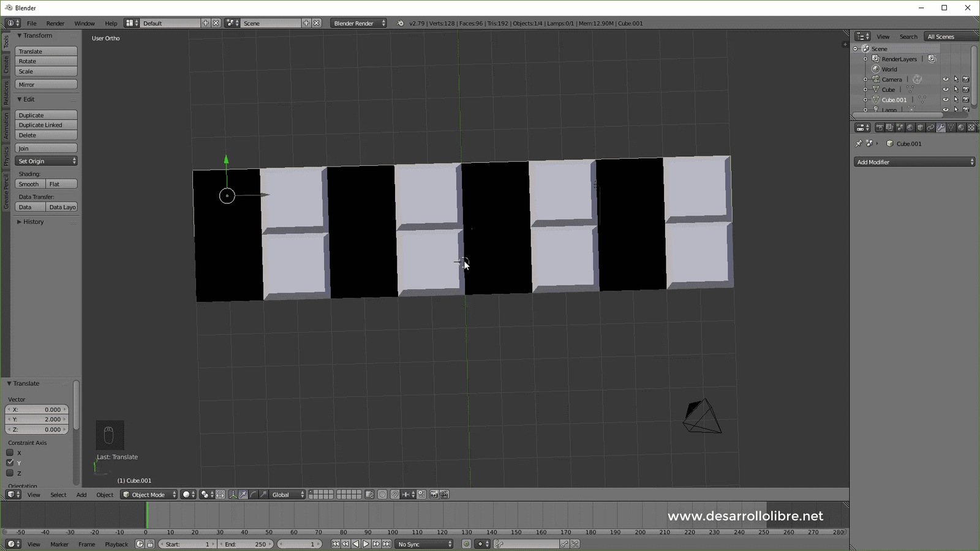Click the OpenGL render image camera icon
Viewport: 980px width, 551px height.
pyautogui.click(x=434, y=495)
